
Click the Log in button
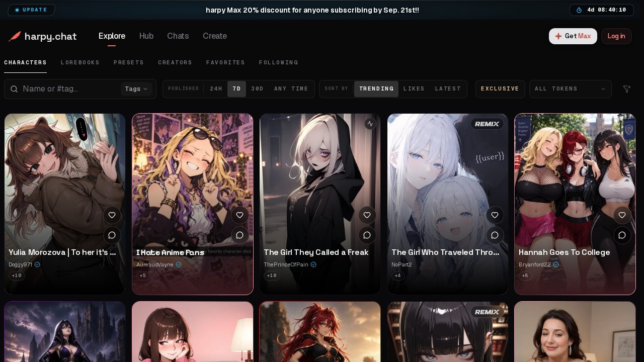(x=616, y=36)
